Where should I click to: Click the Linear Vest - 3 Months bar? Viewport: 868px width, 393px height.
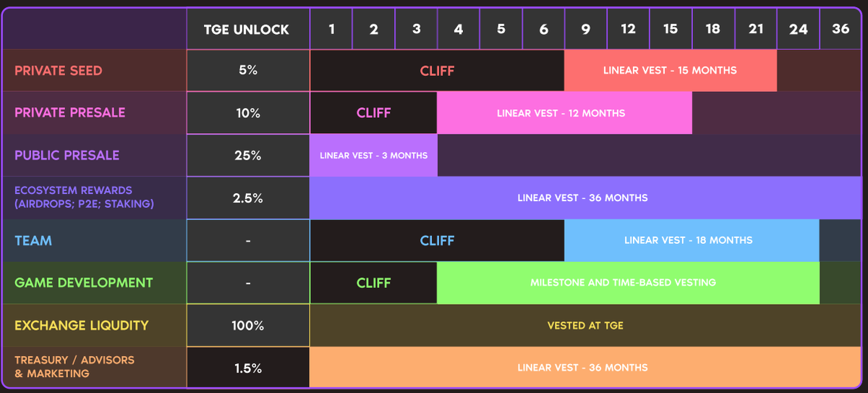373,156
